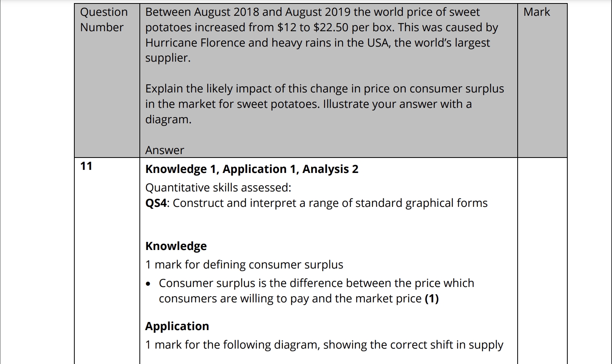Click the "Question Number" header cell
Viewport: 612px width, 364px height.
[104, 20]
